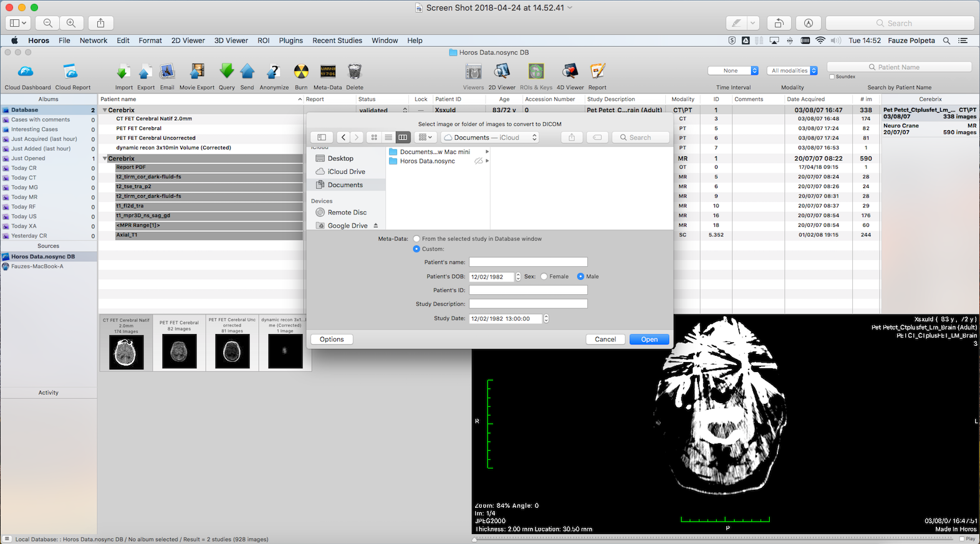
Task: Click the Cancel button in dialog
Action: click(605, 340)
